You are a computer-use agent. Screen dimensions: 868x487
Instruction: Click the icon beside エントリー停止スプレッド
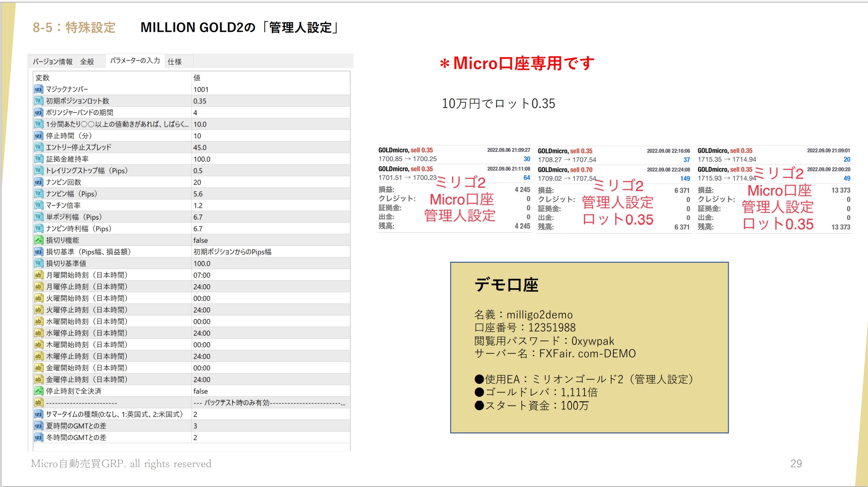point(38,147)
